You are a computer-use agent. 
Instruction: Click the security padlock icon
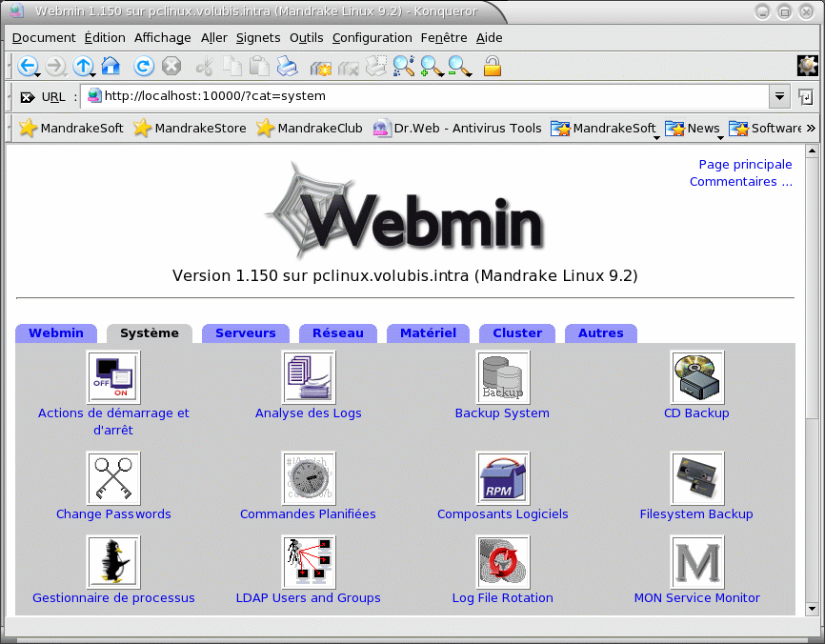(x=493, y=67)
